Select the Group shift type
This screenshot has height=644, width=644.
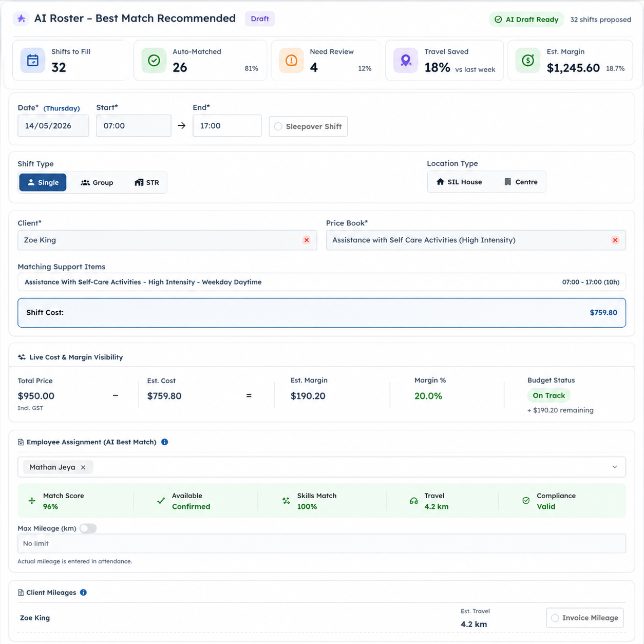[97, 183]
